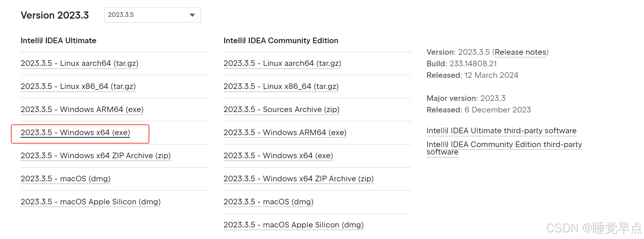Open the 2023.3.5 version dropdown
Viewport: 644px width, 239px height.
152,15
